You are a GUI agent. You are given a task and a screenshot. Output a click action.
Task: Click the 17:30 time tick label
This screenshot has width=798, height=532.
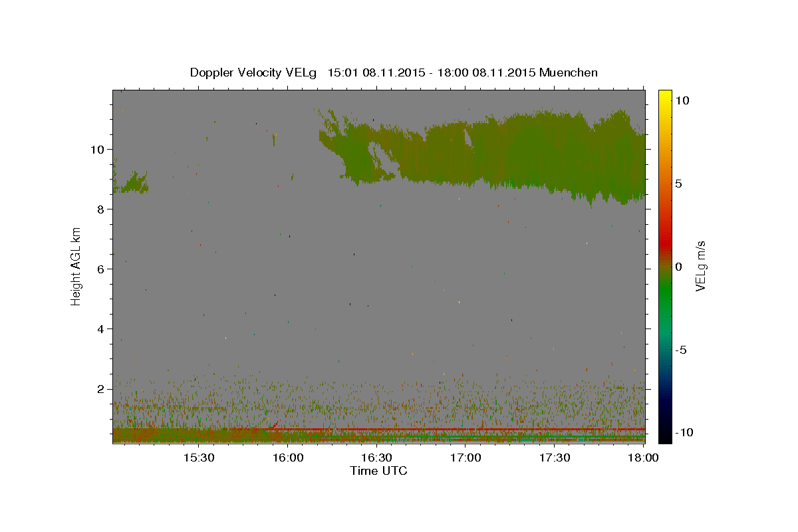pyautogui.click(x=555, y=458)
